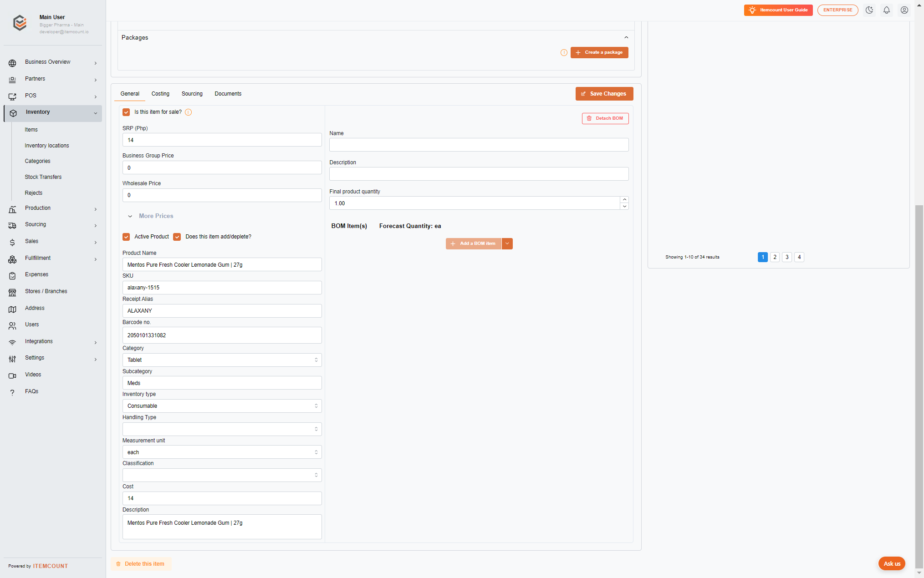Click the Users people icon
This screenshot has width=924, height=578.
(12, 325)
